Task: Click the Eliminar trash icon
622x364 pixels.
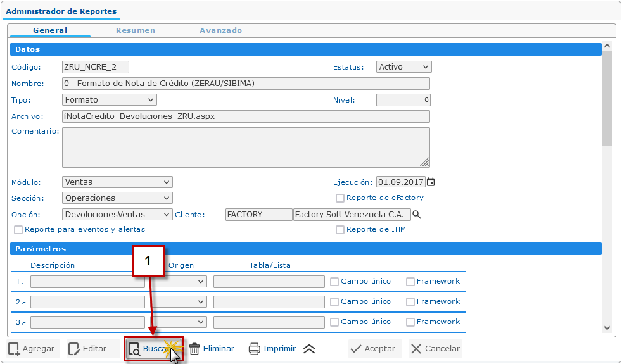Action: point(195,349)
